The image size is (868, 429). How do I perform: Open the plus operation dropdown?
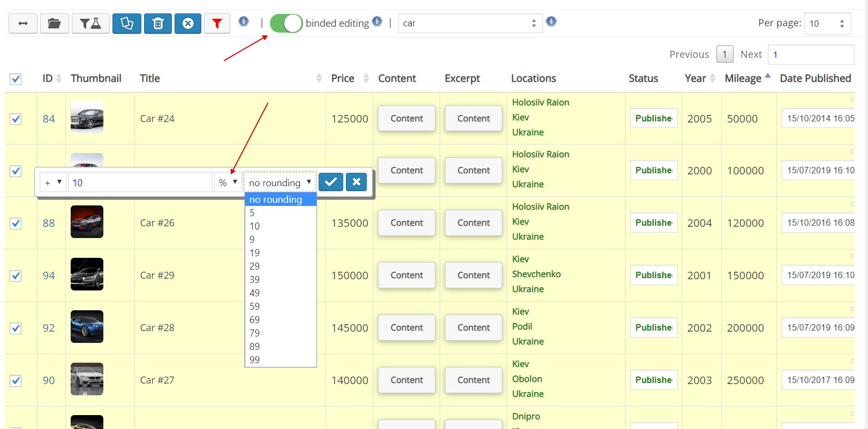53,182
